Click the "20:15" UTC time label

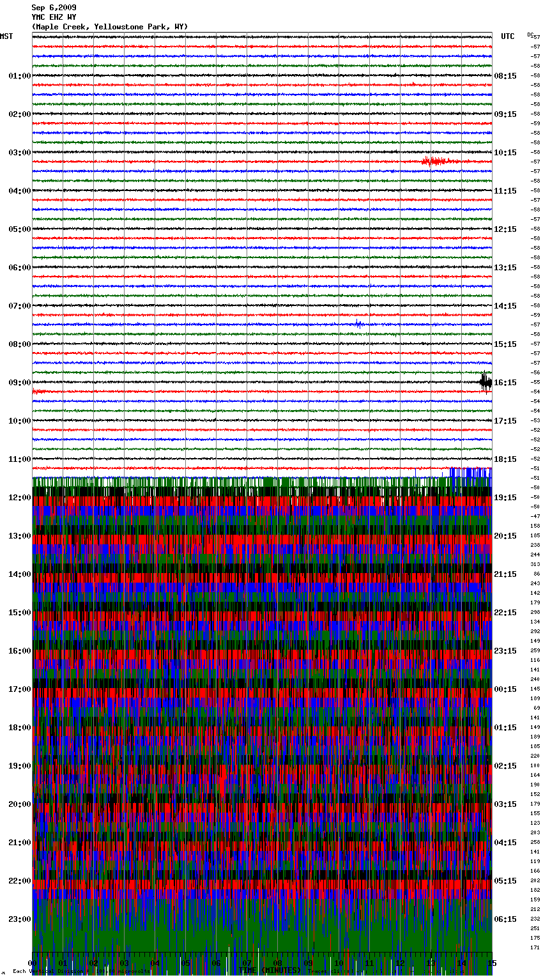[x=505, y=536]
